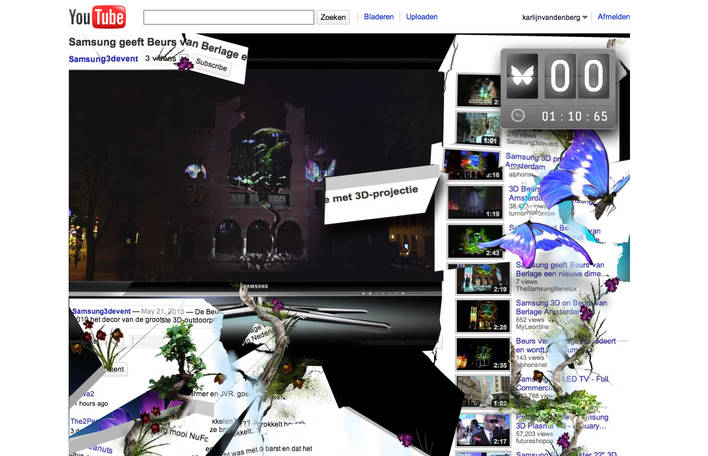This screenshot has width=708, height=456.
Task: Open the 'Samsung LED TV - Full Commercial' link
Action: (x=562, y=383)
